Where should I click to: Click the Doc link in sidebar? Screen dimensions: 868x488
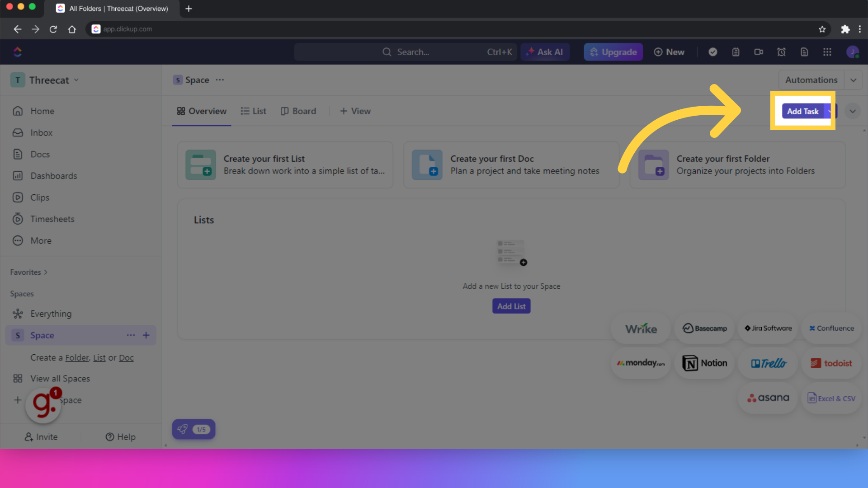[126, 358]
